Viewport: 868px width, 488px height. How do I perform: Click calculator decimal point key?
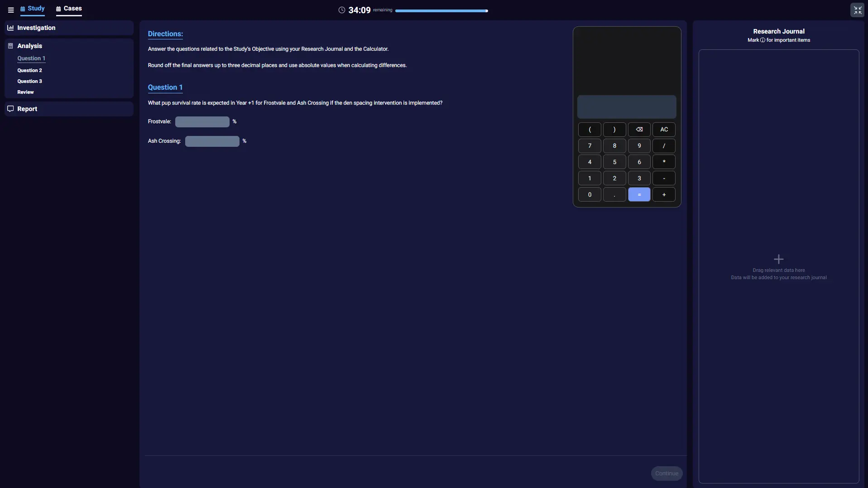point(614,195)
